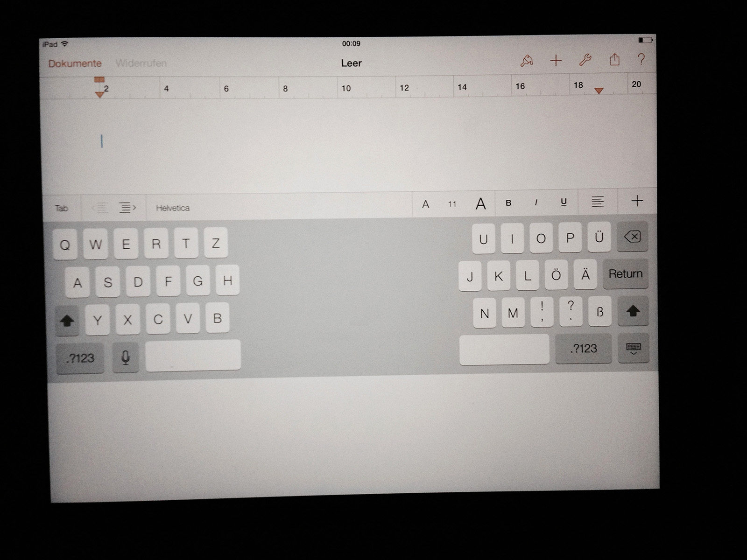Tap the exclamation comma key
This screenshot has width=747, height=560.
pyautogui.click(x=542, y=312)
